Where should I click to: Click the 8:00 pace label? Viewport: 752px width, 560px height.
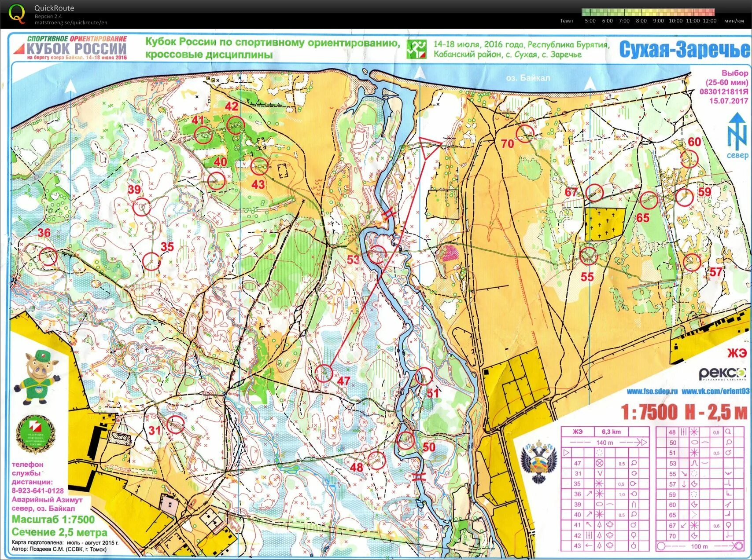click(x=641, y=21)
